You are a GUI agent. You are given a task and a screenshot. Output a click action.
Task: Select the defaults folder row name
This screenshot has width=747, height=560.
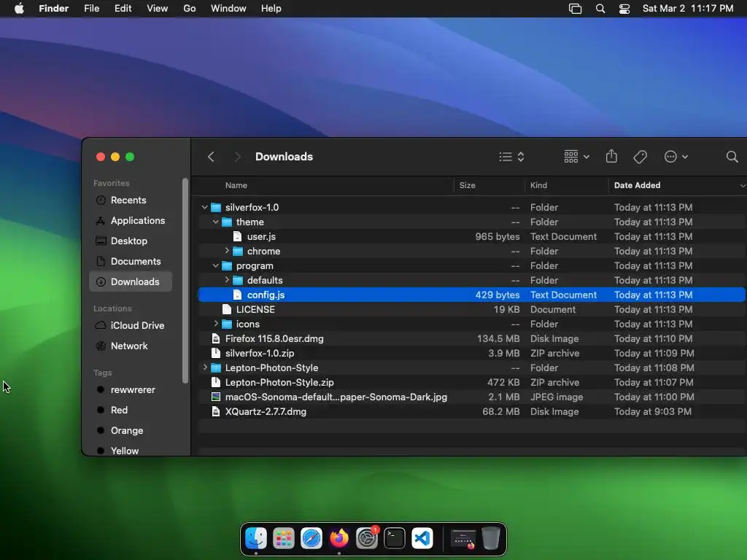pyautogui.click(x=265, y=280)
